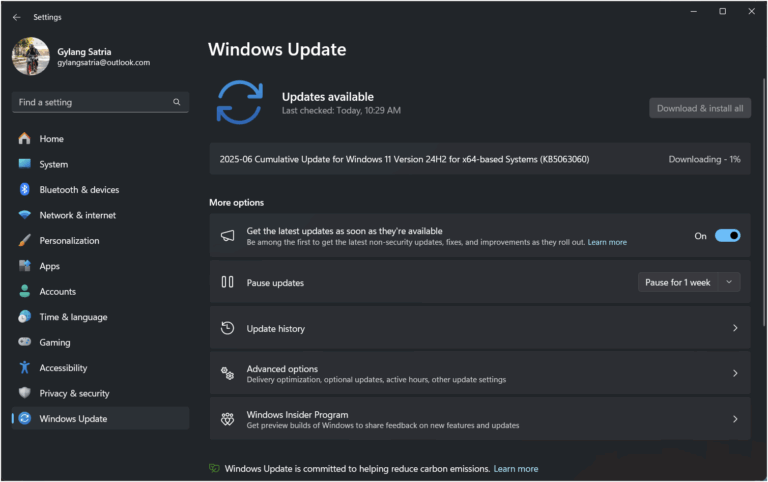Open Learn more link about latest updates
This screenshot has height=482, width=768.
pyautogui.click(x=607, y=242)
